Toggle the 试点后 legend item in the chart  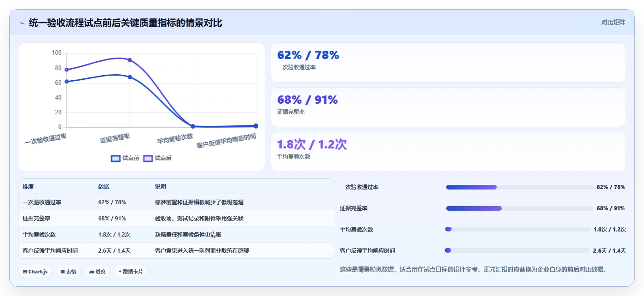coord(157,158)
